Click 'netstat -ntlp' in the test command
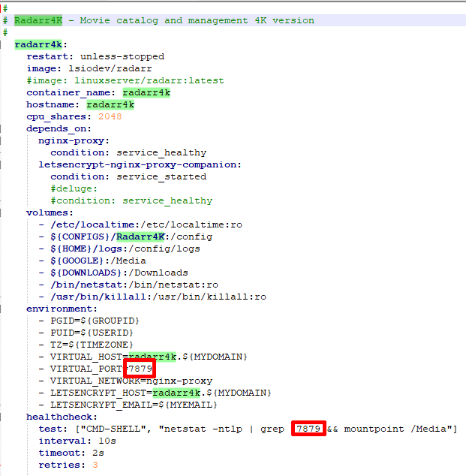Image resolution: width=466 pixels, height=476 pixels. point(203,429)
